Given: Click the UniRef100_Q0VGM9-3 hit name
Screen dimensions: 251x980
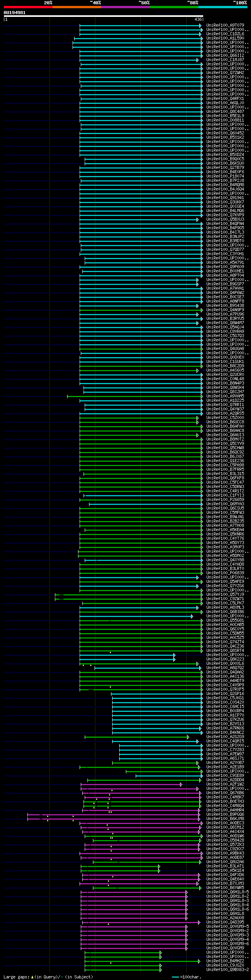Looking at the screenshot, I should click(227, 935).
